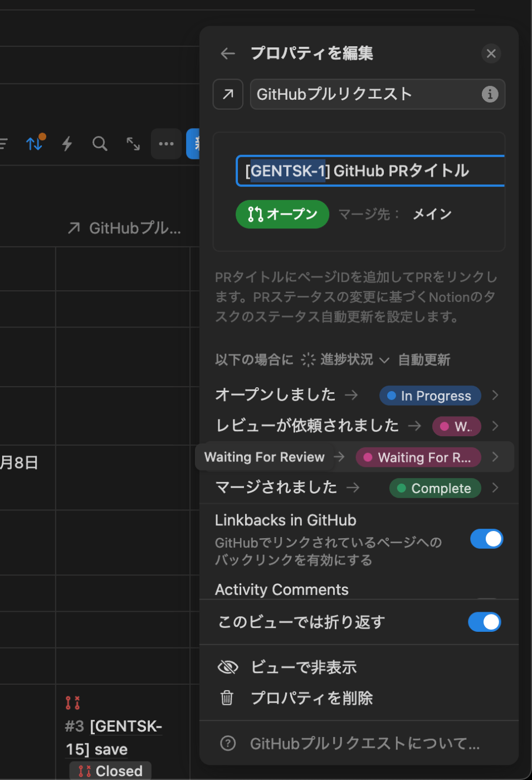This screenshot has height=780, width=532.
Task: Select the オープンしました rule label
Action: pyautogui.click(x=275, y=394)
